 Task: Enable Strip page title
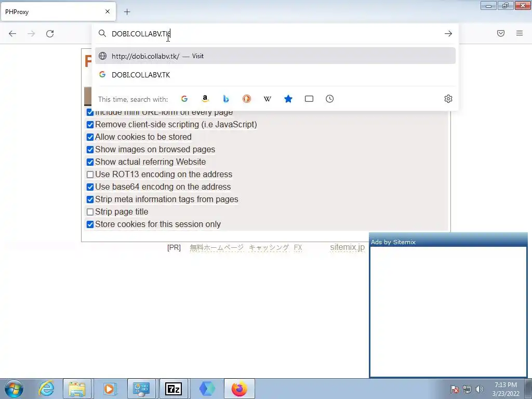tap(90, 212)
